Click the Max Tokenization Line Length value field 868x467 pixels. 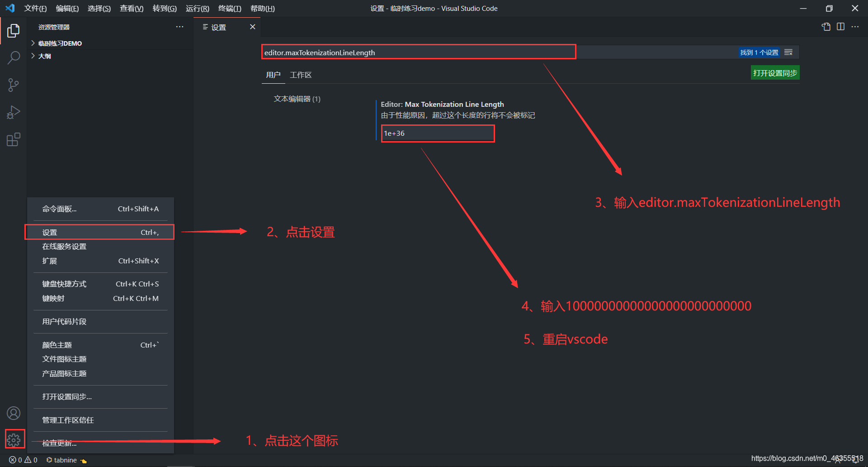[438, 133]
